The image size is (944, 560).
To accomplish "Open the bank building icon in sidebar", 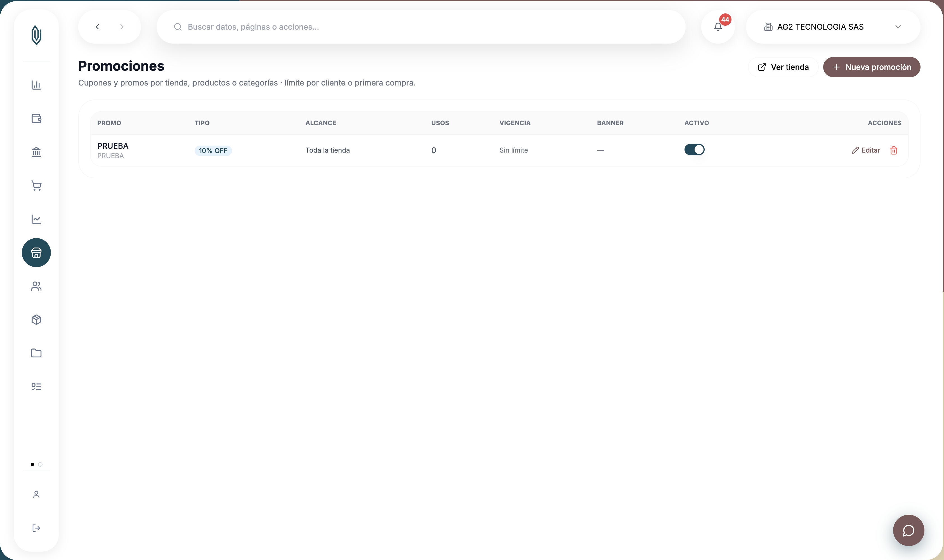I will pyautogui.click(x=36, y=152).
